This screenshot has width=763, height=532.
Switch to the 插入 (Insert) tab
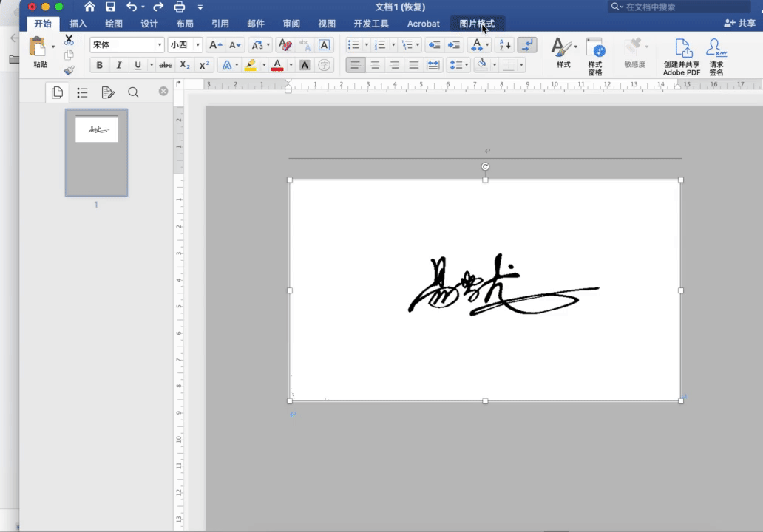pos(78,24)
